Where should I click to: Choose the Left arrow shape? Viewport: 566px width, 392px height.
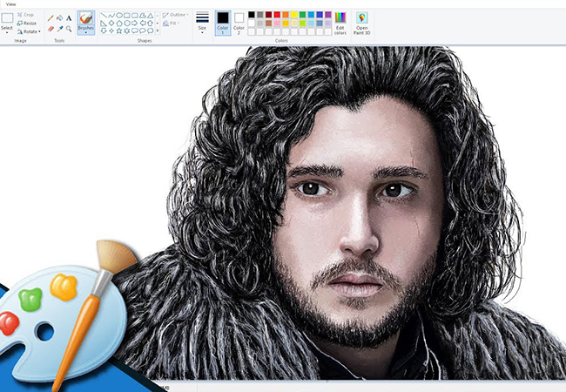tap(143, 24)
